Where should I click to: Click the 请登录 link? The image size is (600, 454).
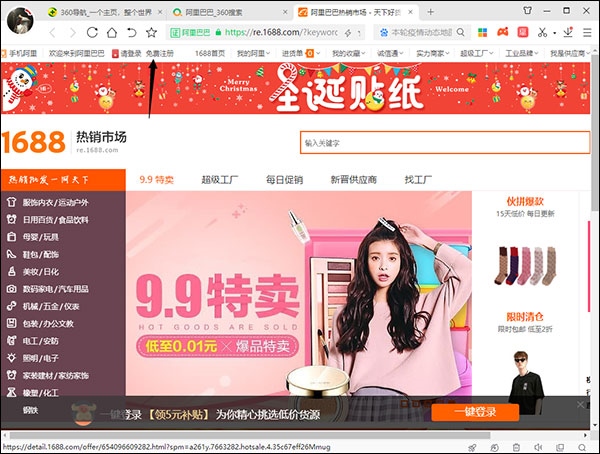tap(131, 54)
